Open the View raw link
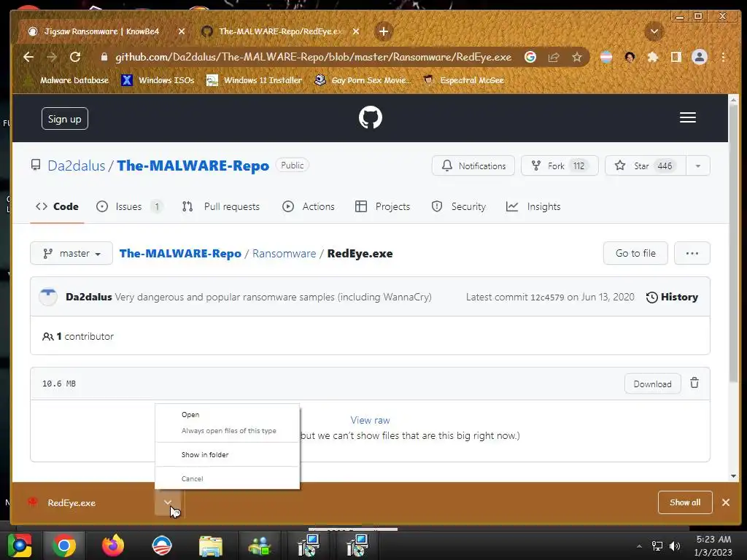This screenshot has height=560, width=747. point(370,420)
